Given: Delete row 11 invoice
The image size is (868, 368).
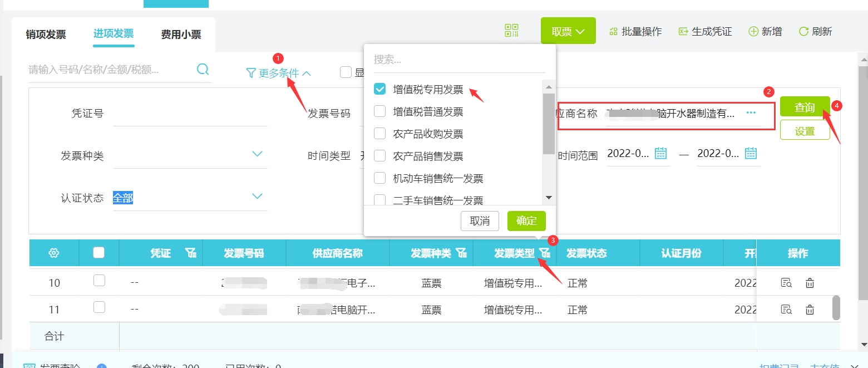Looking at the screenshot, I should pyautogui.click(x=810, y=310).
